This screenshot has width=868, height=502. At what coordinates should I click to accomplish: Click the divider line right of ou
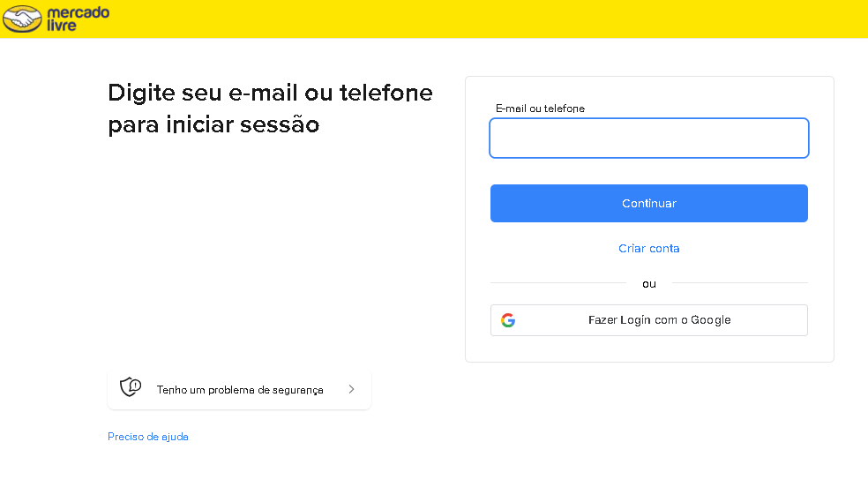[741, 283]
